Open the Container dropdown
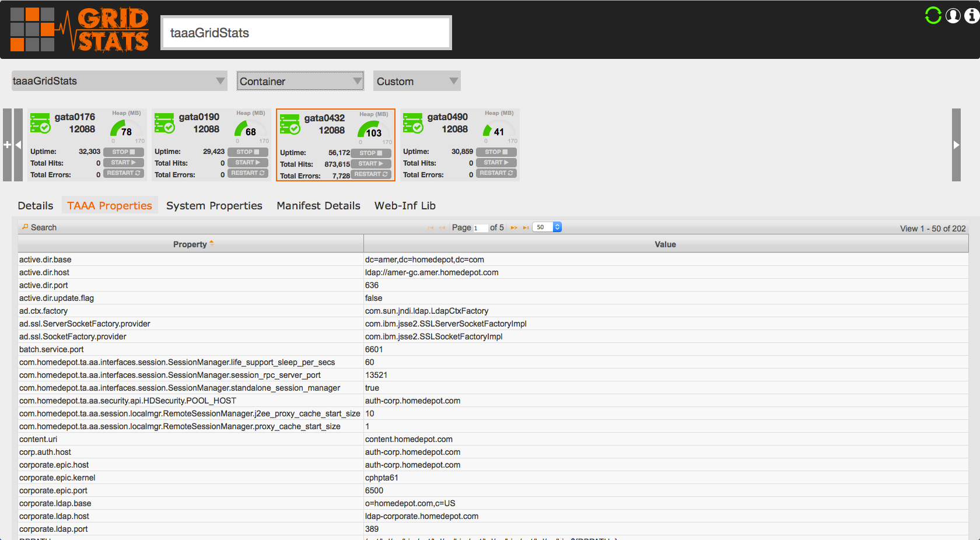Viewport: 980px width, 540px height. click(x=300, y=81)
